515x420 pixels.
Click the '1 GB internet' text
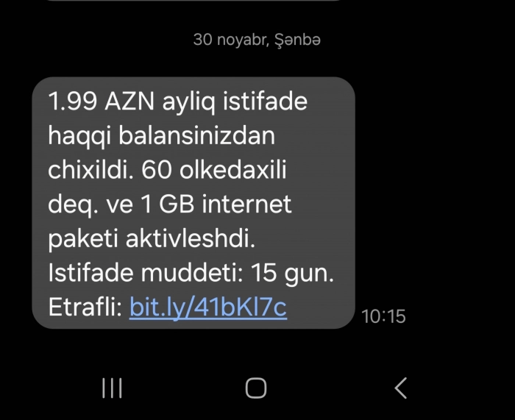coord(216,204)
